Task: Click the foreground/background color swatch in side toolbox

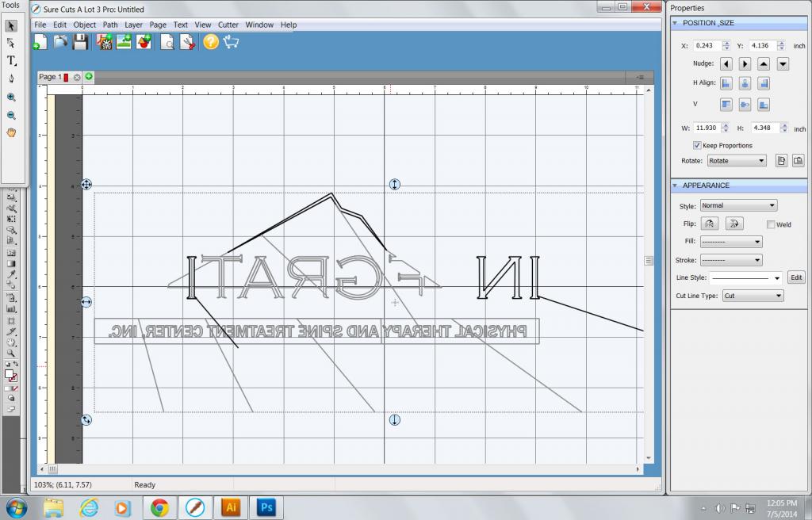Action: click(x=10, y=376)
